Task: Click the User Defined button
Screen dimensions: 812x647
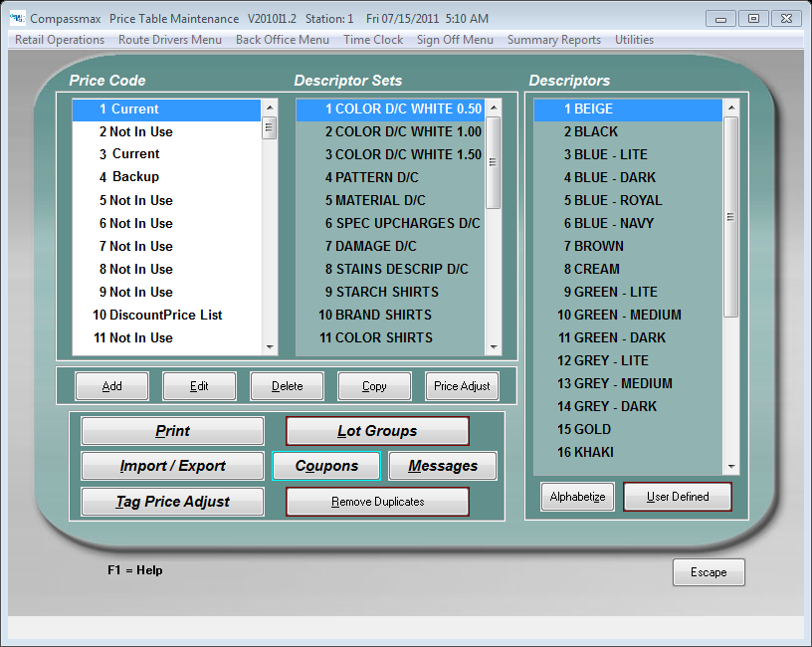Action: pyautogui.click(x=678, y=497)
